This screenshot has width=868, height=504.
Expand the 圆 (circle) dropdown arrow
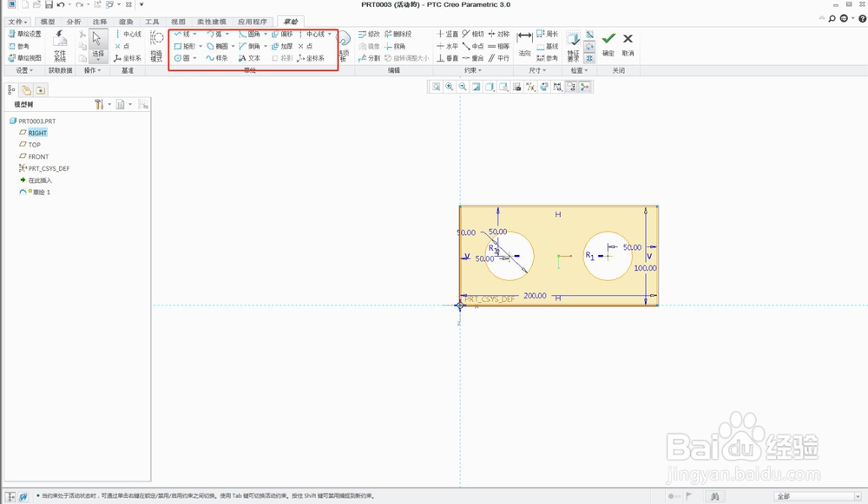click(x=195, y=58)
